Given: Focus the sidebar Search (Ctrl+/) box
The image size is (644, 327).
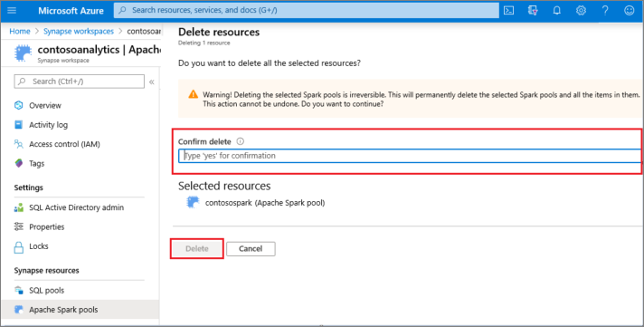Looking at the screenshot, I should tap(80, 82).
